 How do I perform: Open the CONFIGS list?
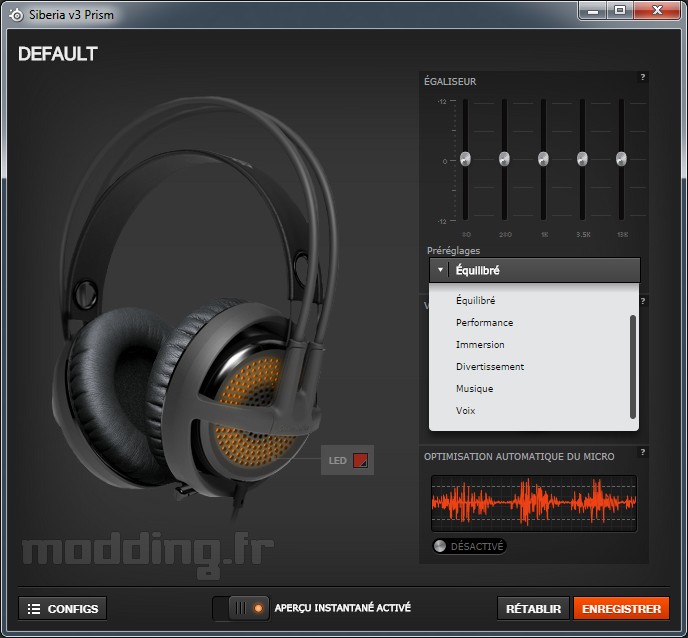point(62,609)
